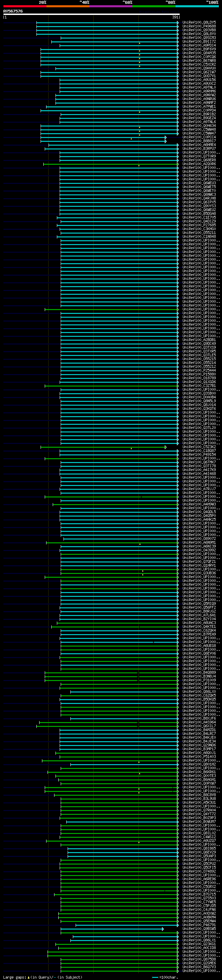
Task: Select hit UniRef100_B8RJG2
Action: [199, 612]
